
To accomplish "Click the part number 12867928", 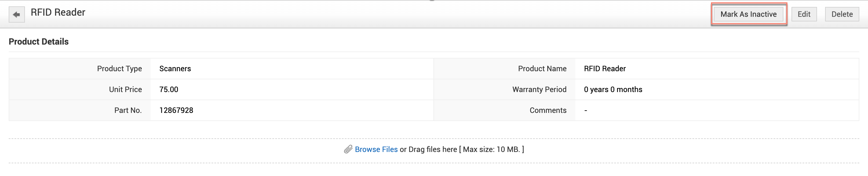I will click(x=176, y=110).
